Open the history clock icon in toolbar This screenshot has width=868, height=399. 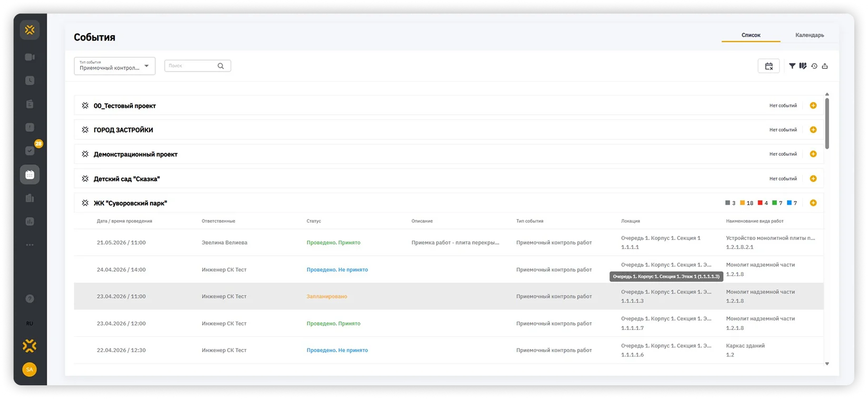(814, 66)
